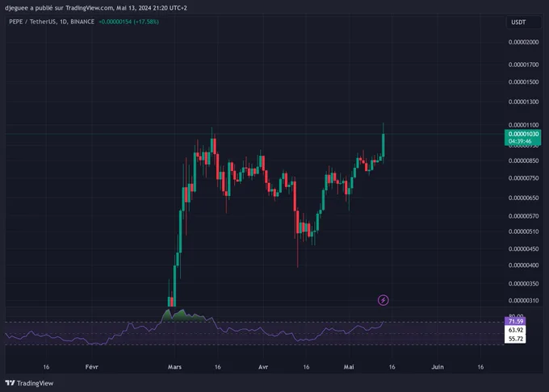Click the 0.00001100 price axis label
Viewport: 549px width, 392px height.
pyautogui.click(x=523, y=125)
